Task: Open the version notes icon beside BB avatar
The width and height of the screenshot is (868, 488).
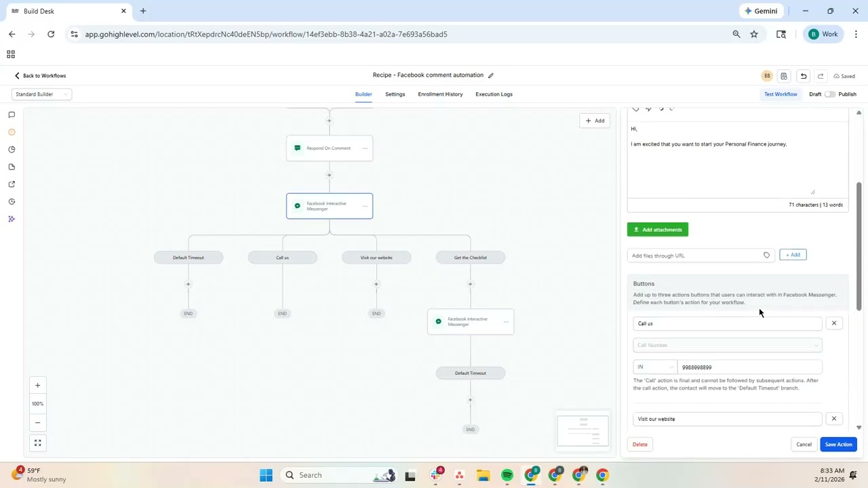Action: coord(784,76)
